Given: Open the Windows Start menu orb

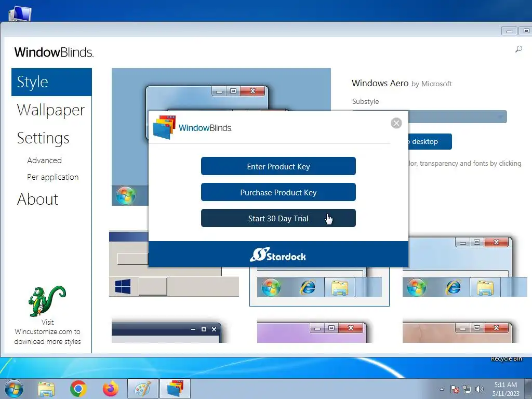Looking at the screenshot, I should pyautogui.click(x=14, y=389).
